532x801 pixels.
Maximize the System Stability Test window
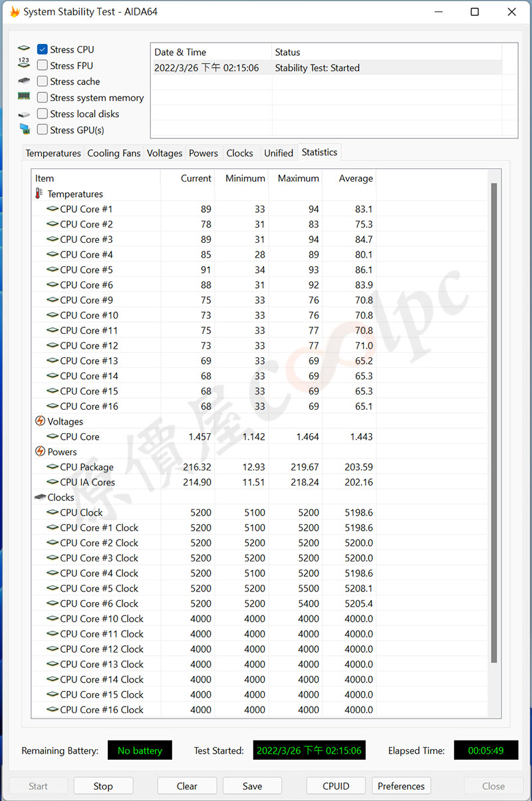475,12
